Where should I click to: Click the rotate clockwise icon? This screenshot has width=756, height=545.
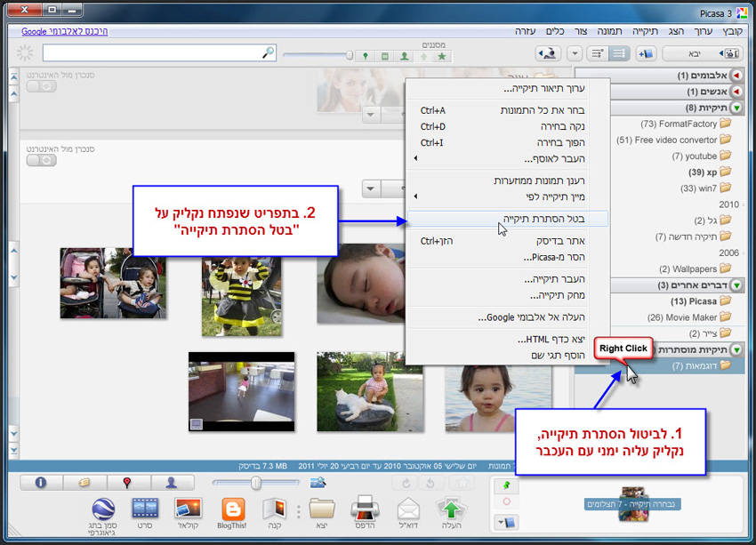point(406,483)
